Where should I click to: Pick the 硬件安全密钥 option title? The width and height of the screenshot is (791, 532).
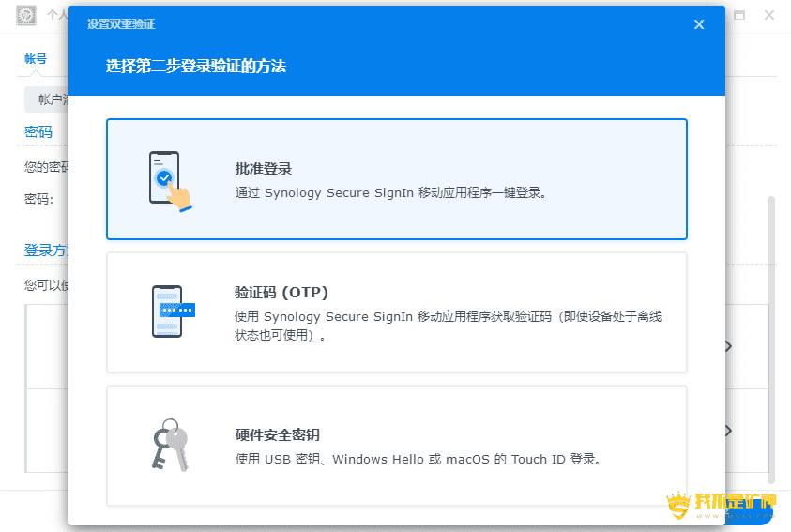[278, 435]
